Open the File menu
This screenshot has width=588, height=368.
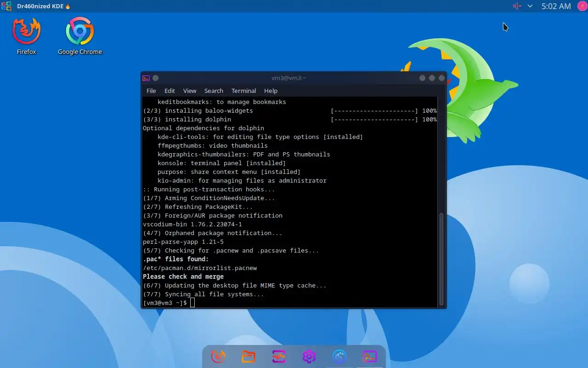click(151, 91)
